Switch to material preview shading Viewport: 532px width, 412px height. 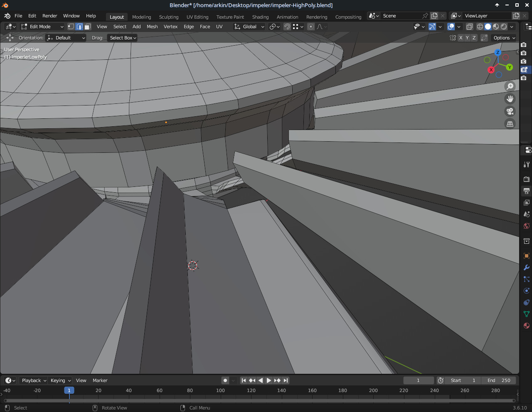pyautogui.click(x=496, y=27)
